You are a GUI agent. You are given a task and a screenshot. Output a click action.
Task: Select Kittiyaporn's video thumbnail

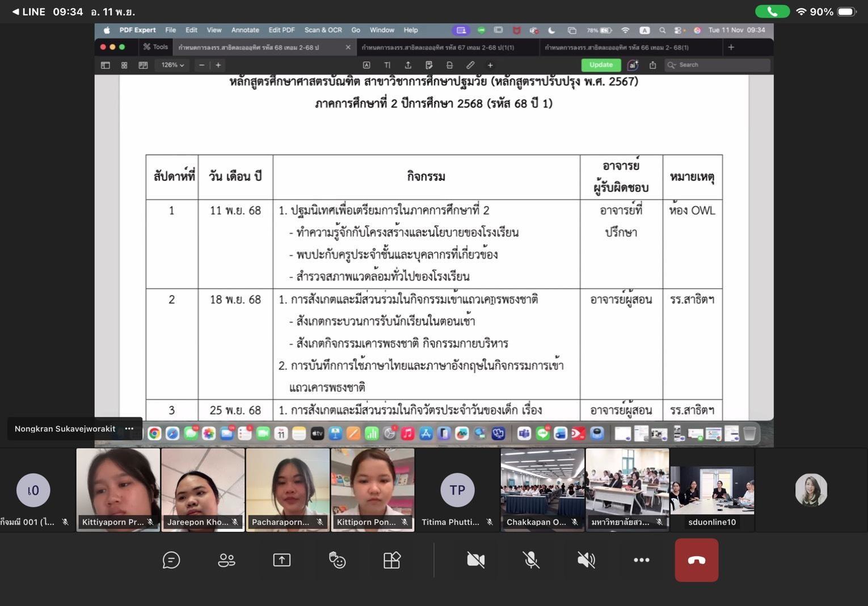coord(118,489)
